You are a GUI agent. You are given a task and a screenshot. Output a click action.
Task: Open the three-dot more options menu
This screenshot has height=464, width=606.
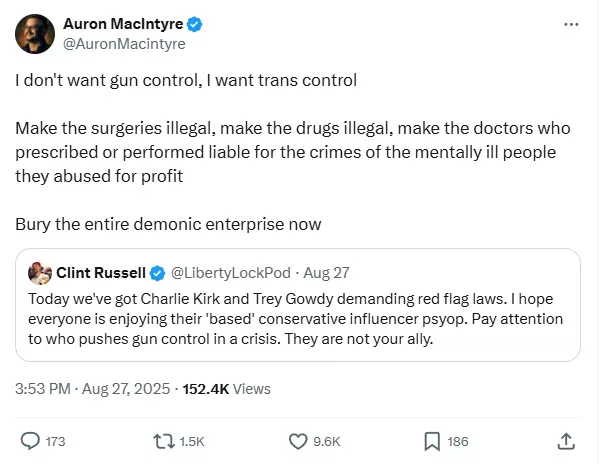point(571,24)
